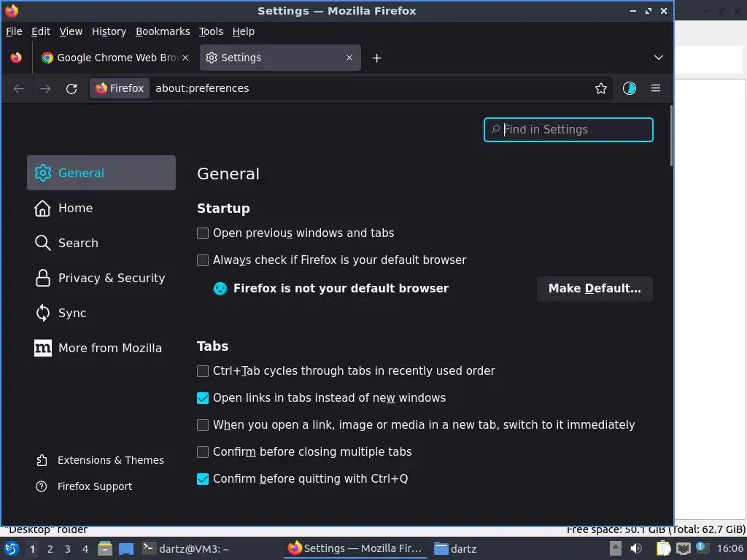Image resolution: width=747 pixels, height=560 pixels.
Task: Open the account profile icon in toolbar
Action: [630, 88]
